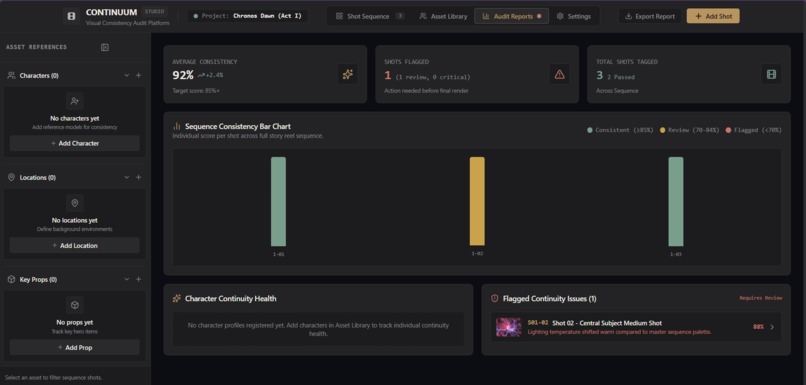Click the sparkle icon beside Character Continuity Health
Image resolution: width=806 pixels, height=385 pixels.
[x=177, y=299]
